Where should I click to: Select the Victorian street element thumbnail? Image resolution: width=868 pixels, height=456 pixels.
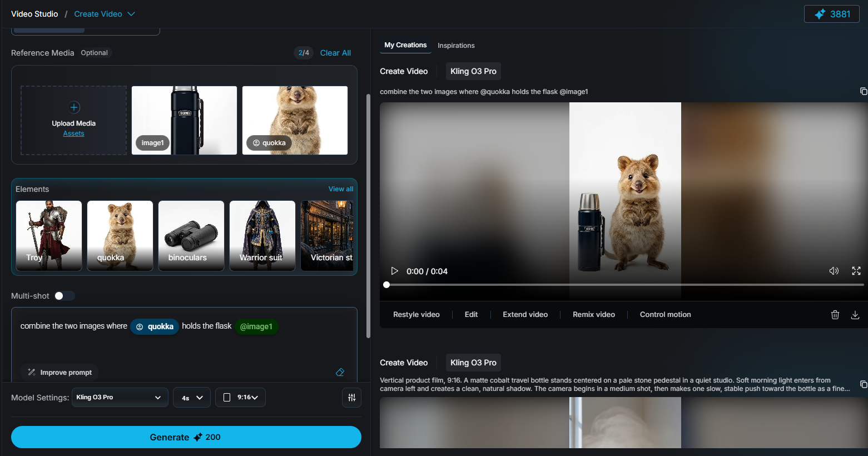click(327, 236)
